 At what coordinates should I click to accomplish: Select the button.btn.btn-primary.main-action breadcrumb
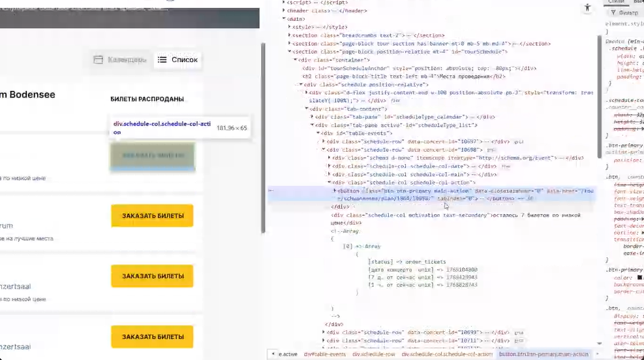tap(544, 354)
